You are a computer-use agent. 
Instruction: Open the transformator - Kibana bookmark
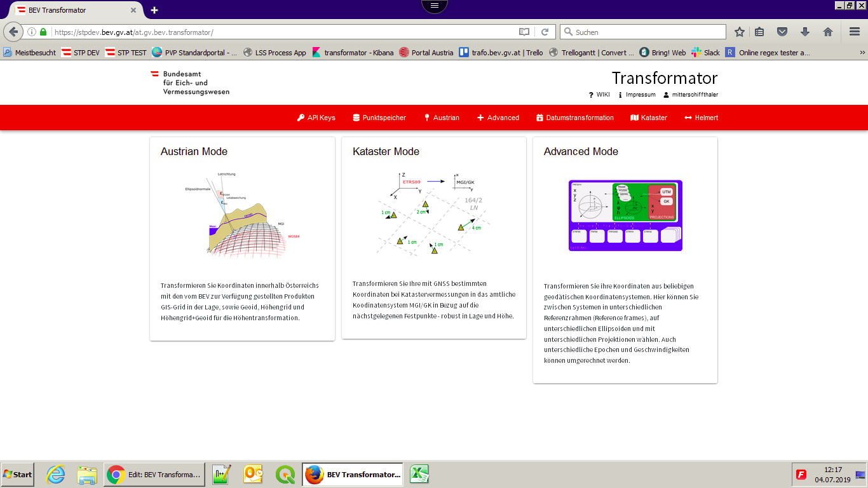tap(353, 53)
